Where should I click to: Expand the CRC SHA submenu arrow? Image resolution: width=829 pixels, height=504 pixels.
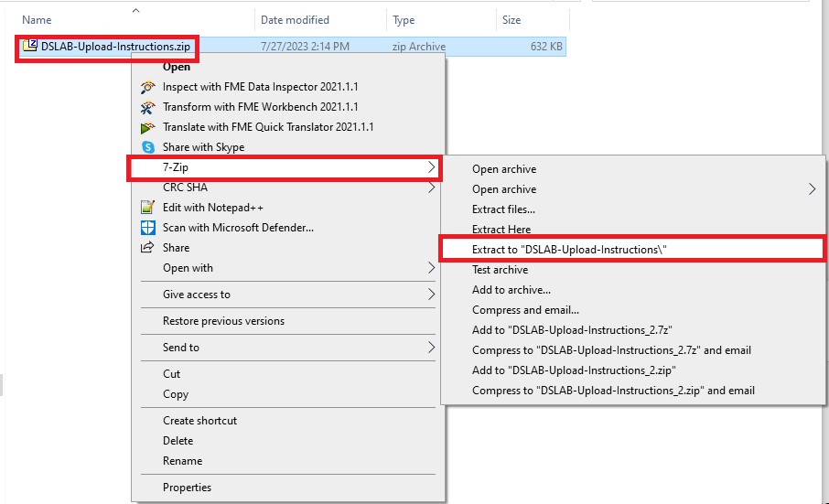tap(431, 188)
